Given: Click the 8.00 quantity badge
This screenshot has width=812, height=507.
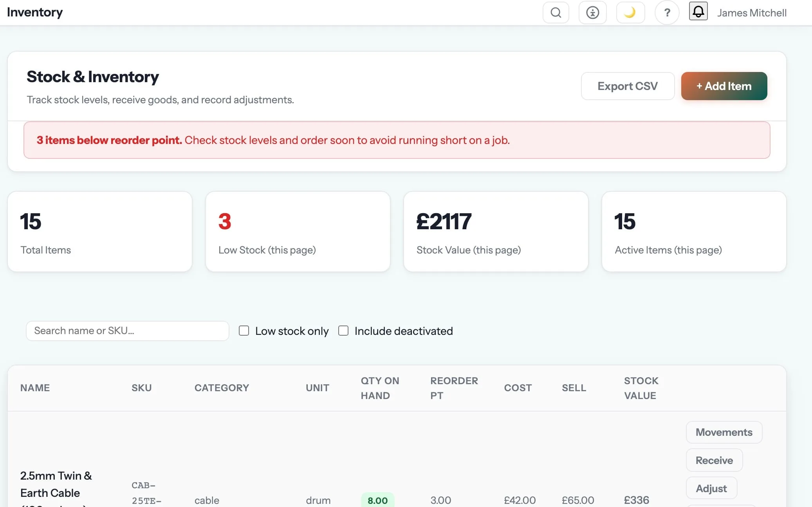Looking at the screenshot, I should (x=377, y=500).
